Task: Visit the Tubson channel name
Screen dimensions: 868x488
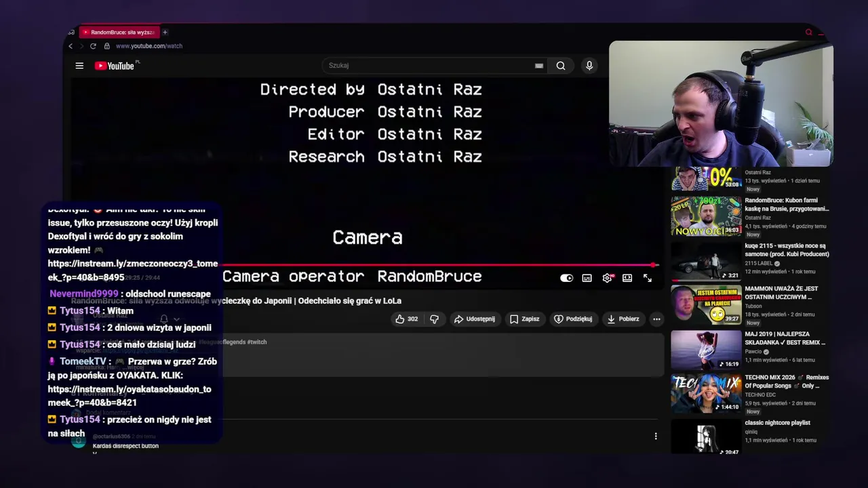Action: click(x=754, y=306)
